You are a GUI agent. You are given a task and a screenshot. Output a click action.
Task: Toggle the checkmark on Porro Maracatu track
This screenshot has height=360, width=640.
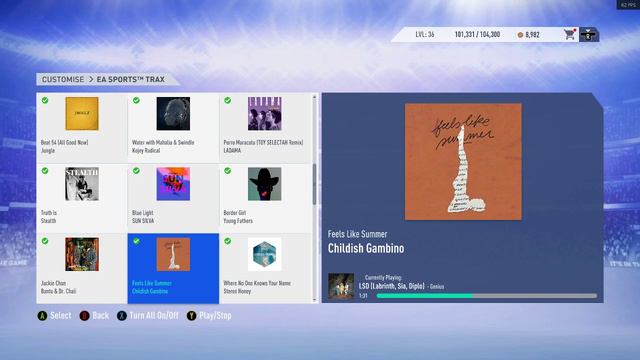pos(228,100)
